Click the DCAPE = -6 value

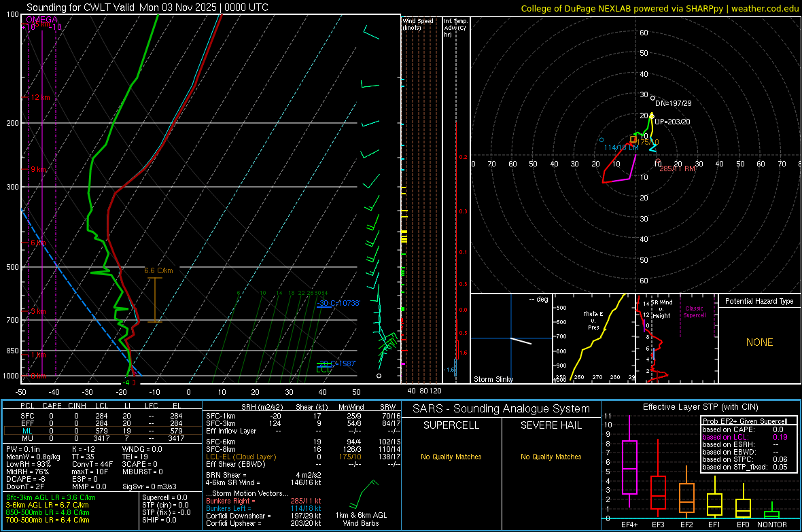click(x=26, y=479)
